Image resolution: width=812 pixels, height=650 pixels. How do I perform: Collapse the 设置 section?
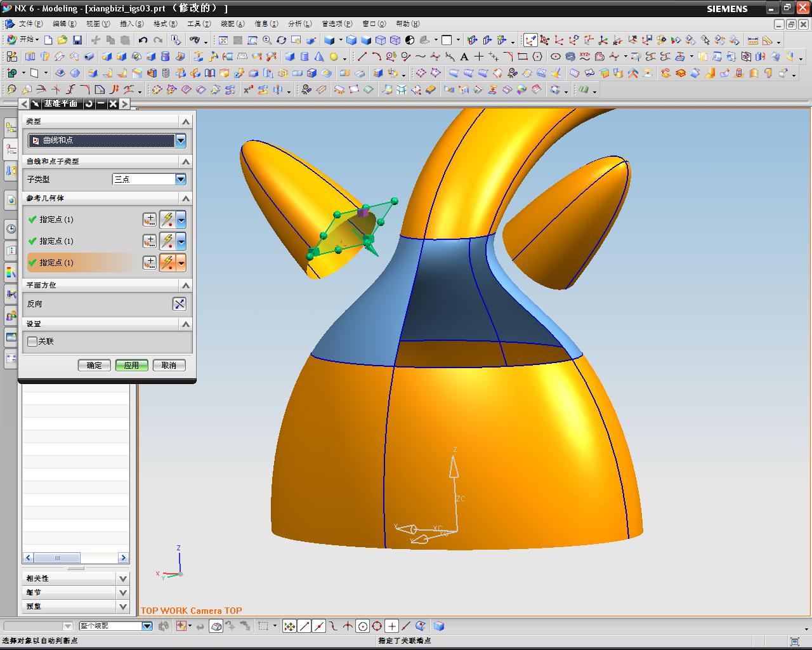pos(186,324)
